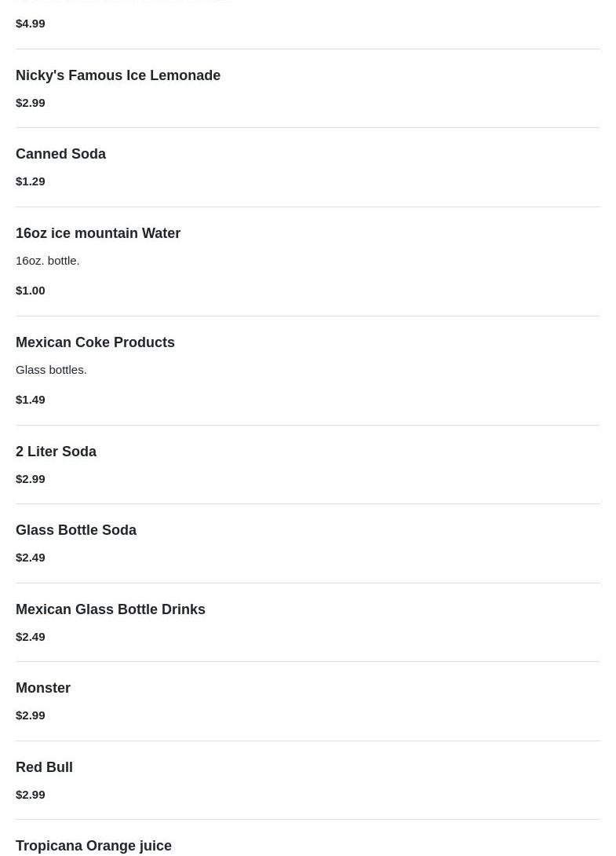Click the $2.49 price under Glass Bottle Soda
Viewport: 616px width, 856px height.
click(31, 558)
